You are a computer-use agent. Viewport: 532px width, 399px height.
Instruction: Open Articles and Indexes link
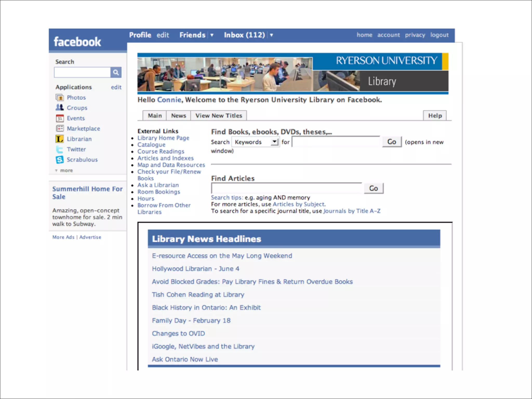pyautogui.click(x=165, y=158)
